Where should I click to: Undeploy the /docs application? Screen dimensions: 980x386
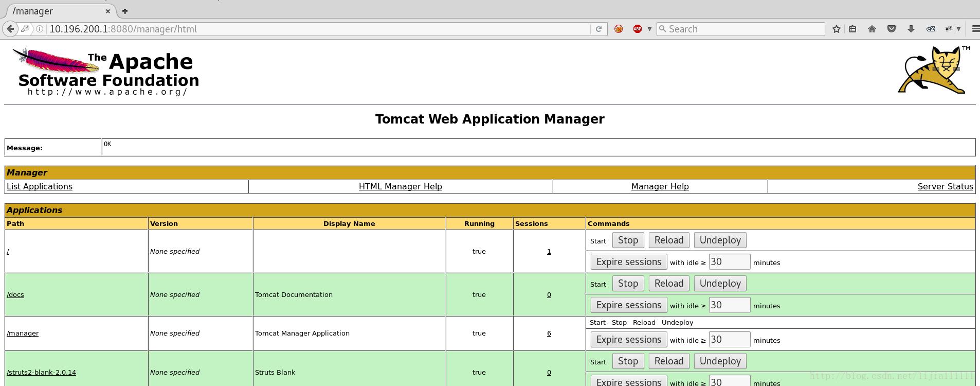720,284
